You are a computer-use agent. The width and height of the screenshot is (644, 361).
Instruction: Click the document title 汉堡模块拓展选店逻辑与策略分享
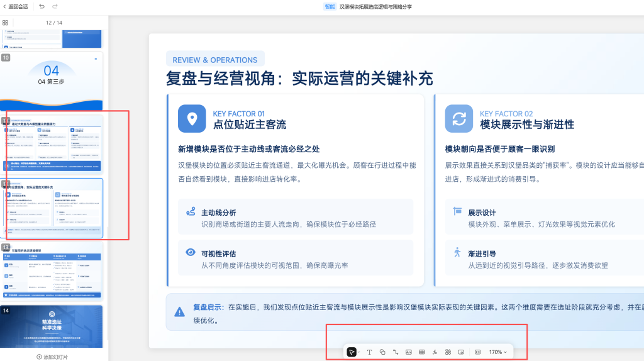pyautogui.click(x=375, y=6)
